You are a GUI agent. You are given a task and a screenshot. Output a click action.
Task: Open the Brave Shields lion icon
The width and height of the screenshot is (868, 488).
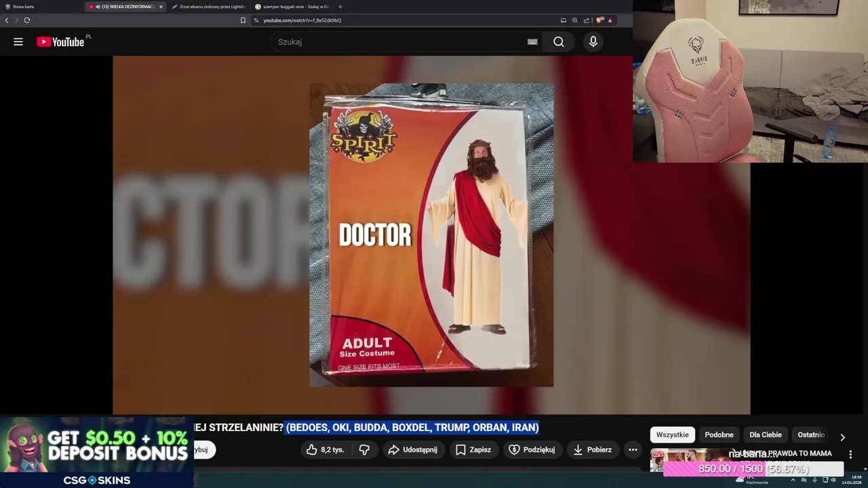tap(599, 20)
